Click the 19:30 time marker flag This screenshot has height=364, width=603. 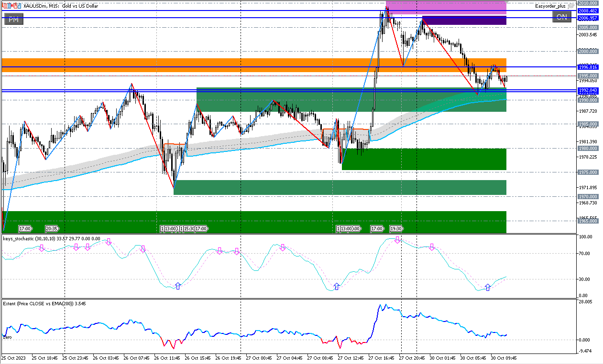(396, 229)
